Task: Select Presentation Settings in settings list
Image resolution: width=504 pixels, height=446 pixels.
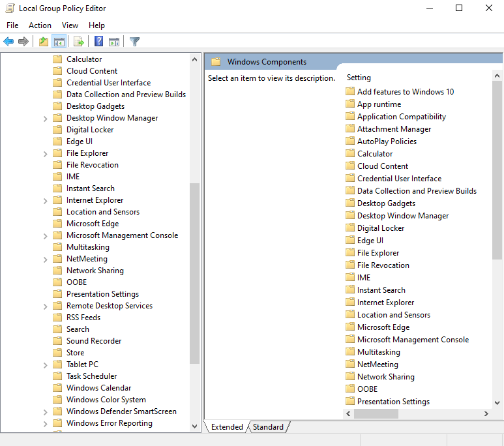Action: point(393,401)
